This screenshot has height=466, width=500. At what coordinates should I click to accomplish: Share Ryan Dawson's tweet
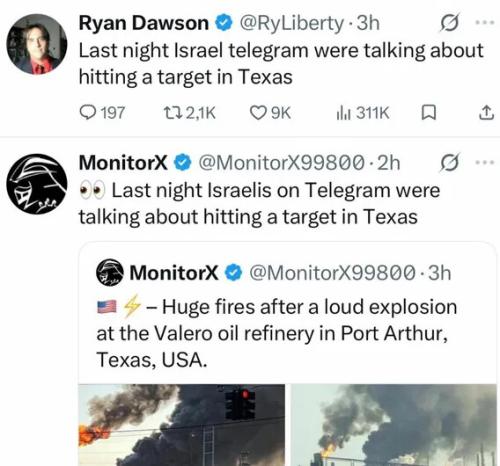click(486, 113)
